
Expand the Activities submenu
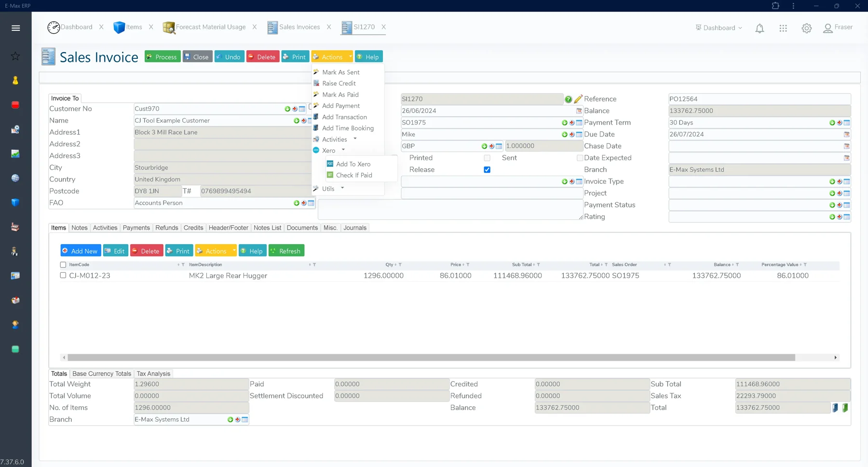pos(355,139)
